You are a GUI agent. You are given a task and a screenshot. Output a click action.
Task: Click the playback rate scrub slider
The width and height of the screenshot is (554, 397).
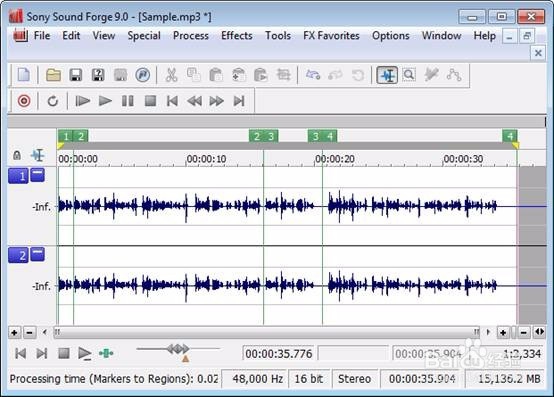(178, 350)
